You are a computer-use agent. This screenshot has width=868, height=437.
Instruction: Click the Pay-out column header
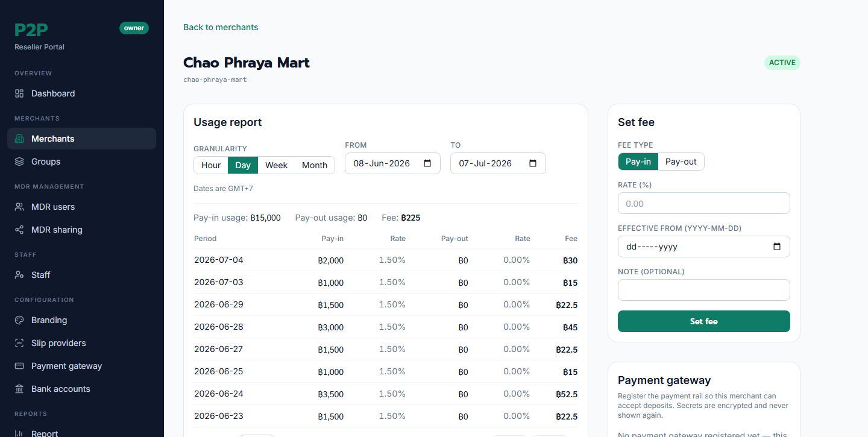(x=454, y=239)
